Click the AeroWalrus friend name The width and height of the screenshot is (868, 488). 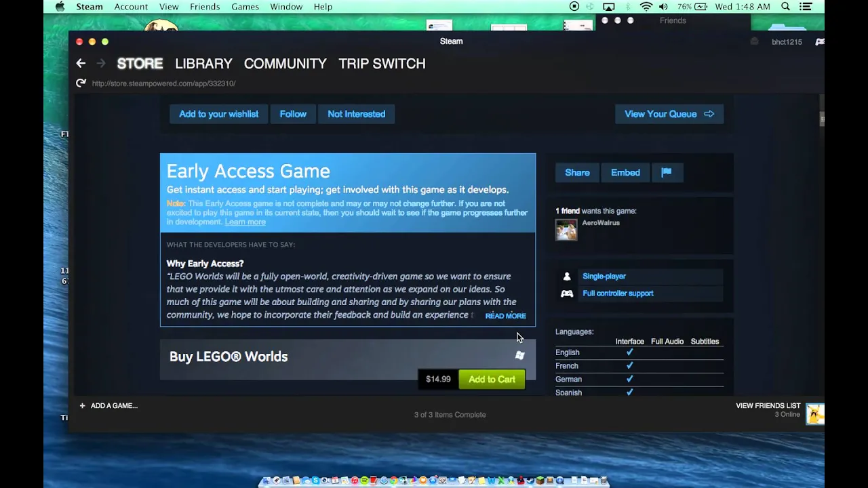(601, 223)
